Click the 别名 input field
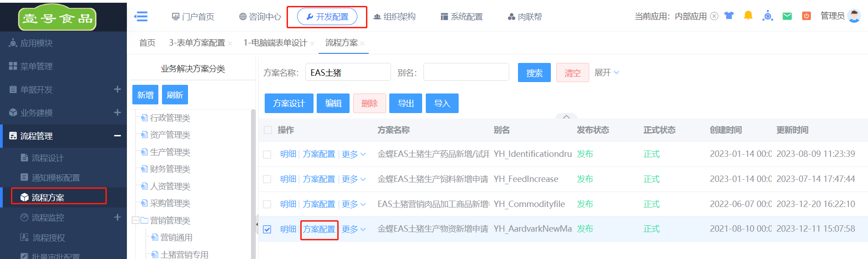This screenshot has width=868, height=259. [x=466, y=72]
